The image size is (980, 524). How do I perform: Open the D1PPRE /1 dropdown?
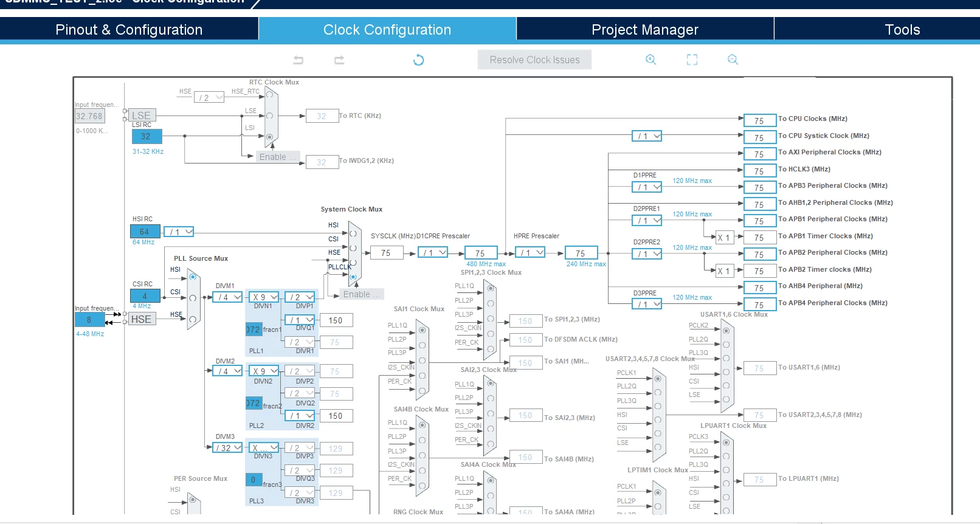(x=646, y=187)
